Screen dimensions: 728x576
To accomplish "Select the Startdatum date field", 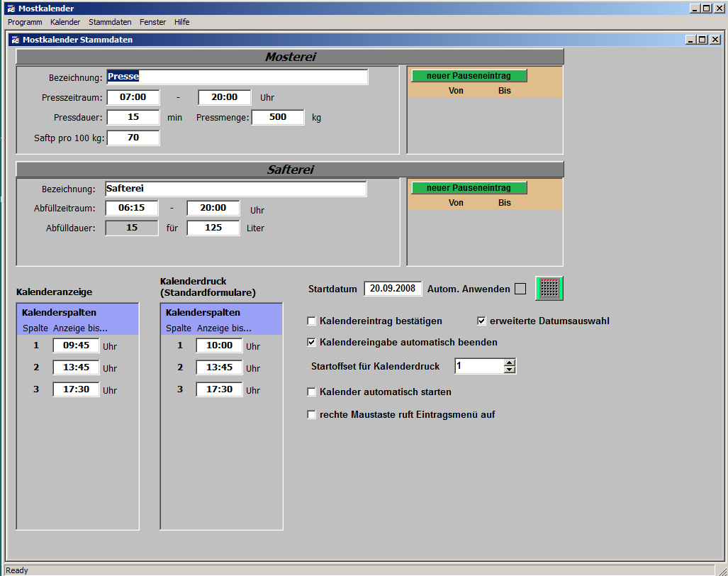I will coord(393,289).
